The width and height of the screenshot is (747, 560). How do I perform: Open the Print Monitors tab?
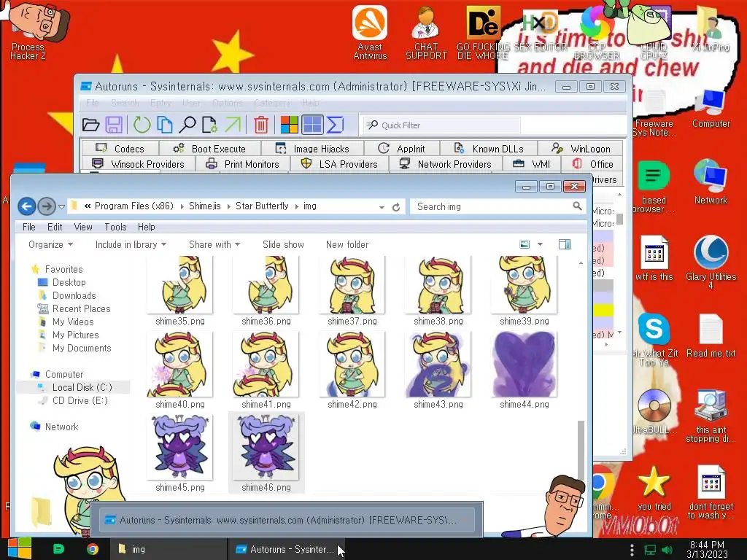pos(242,164)
